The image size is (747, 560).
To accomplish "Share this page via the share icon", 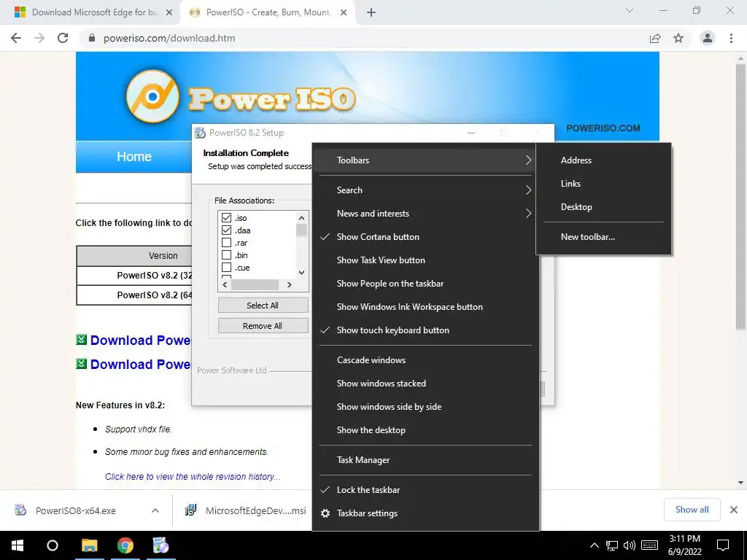I will point(655,38).
